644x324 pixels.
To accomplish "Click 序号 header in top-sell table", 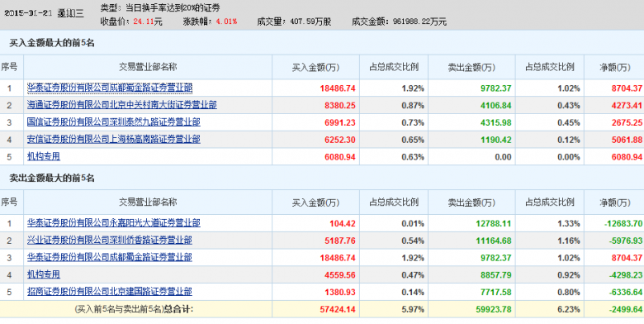I will coord(9,202).
